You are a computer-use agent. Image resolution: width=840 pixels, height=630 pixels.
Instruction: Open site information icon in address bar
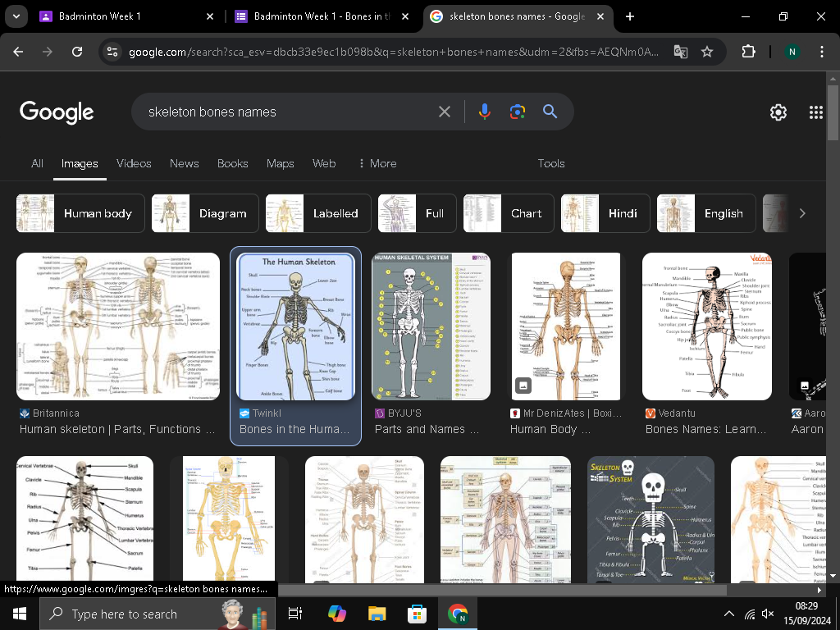point(112,52)
